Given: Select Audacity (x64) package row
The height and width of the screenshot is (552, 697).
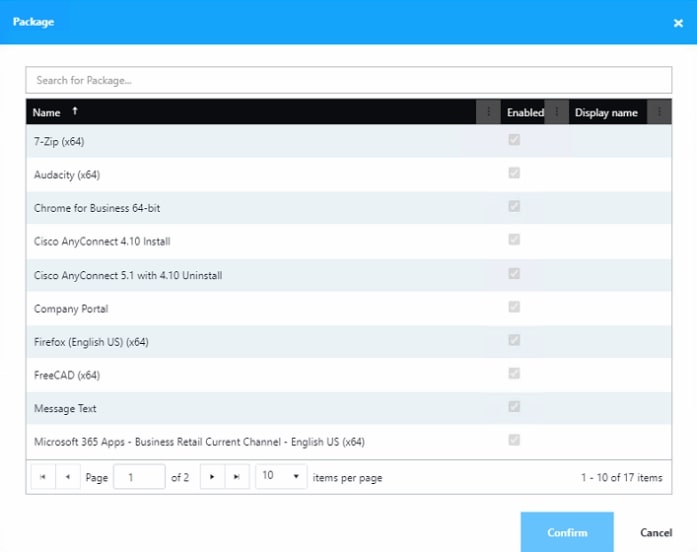Looking at the screenshot, I should click(67, 175).
